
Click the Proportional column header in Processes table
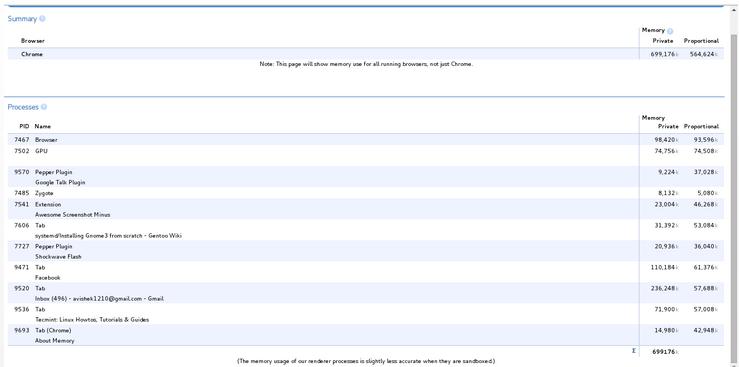point(701,126)
